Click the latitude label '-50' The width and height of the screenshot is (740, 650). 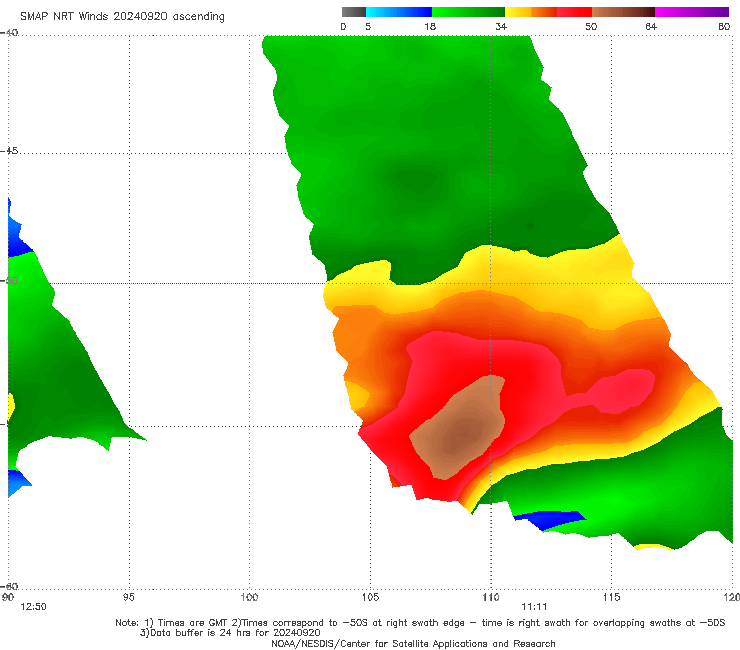coord(9,281)
